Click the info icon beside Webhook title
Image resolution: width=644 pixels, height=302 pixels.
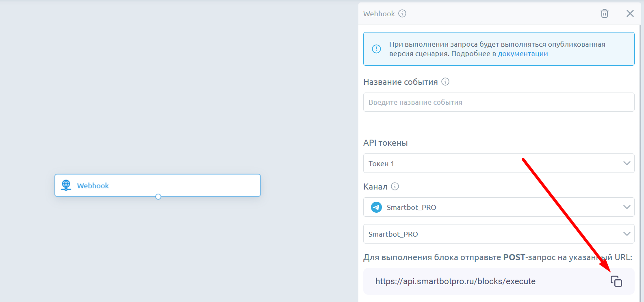[x=402, y=13]
